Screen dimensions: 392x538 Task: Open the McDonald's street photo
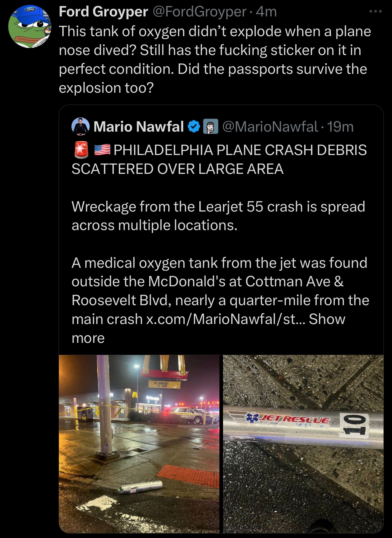pos(139,443)
